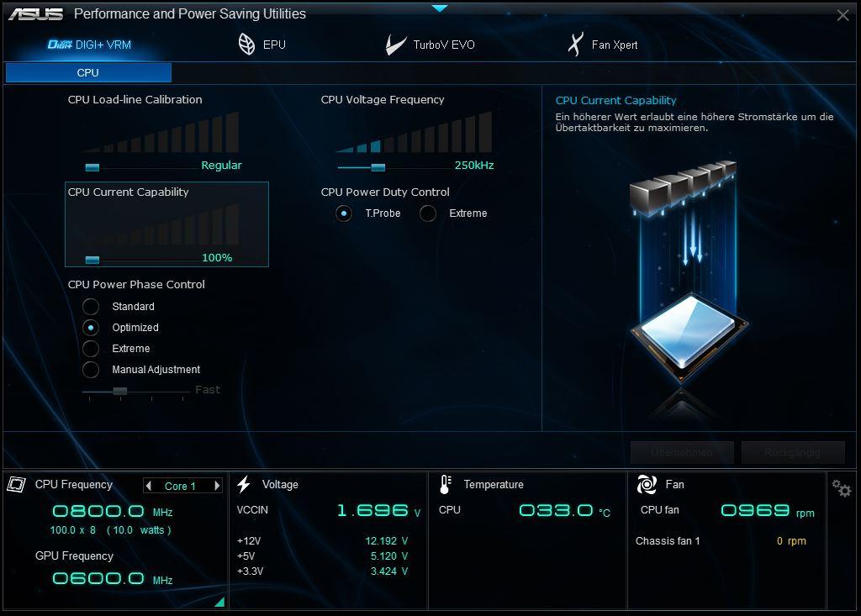Screen dimensions: 861x616
Task: Click the +3.3V voltage reading
Action: point(388,571)
